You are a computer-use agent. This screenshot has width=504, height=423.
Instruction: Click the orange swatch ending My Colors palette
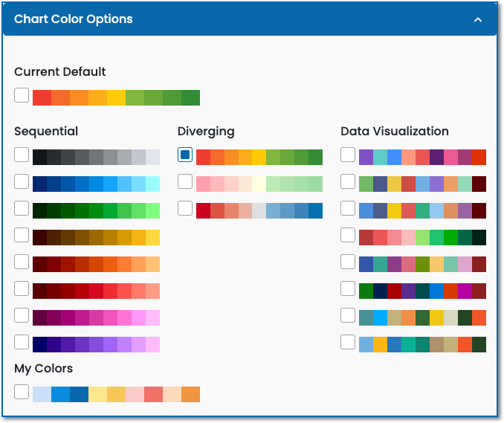pos(190,394)
